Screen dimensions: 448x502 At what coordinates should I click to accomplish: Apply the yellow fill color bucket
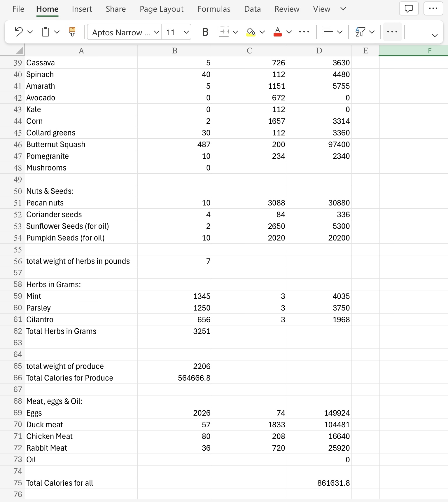[x=251, y=32]
